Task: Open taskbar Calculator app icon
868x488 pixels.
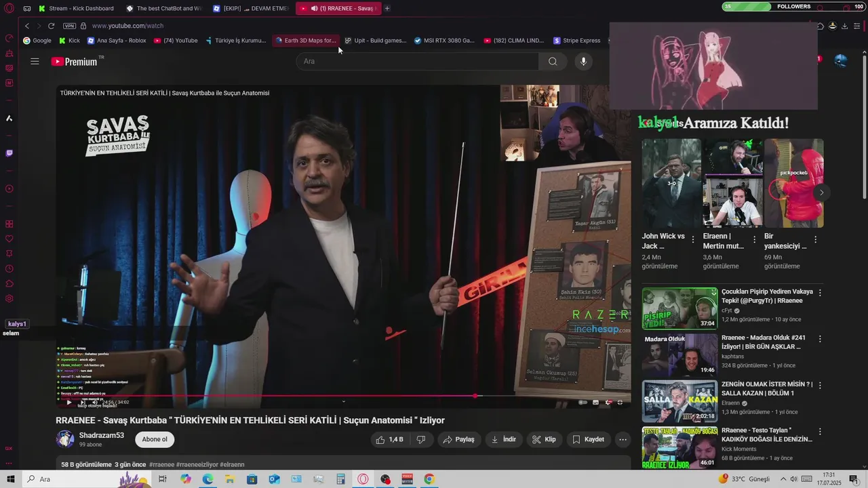Action: [340, 479]
